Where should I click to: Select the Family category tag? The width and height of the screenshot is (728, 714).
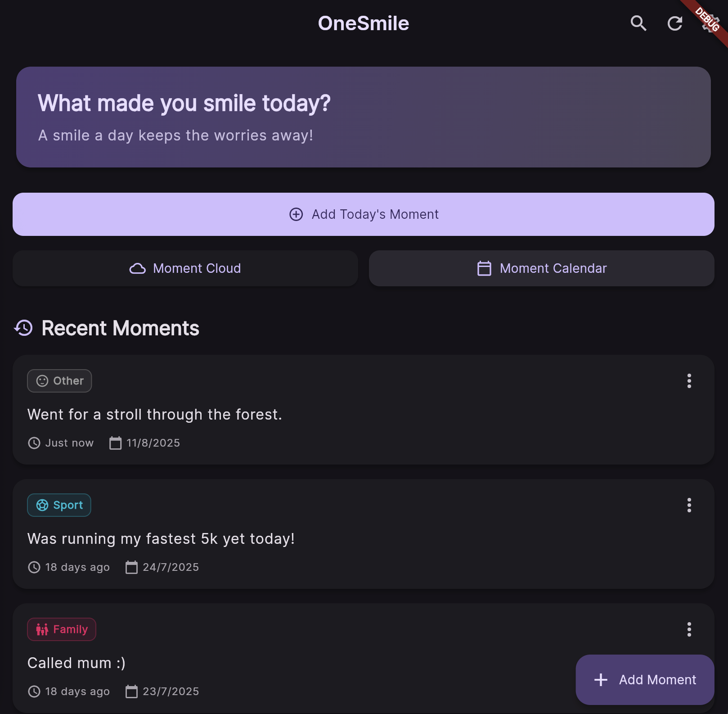tap(62, 629)
